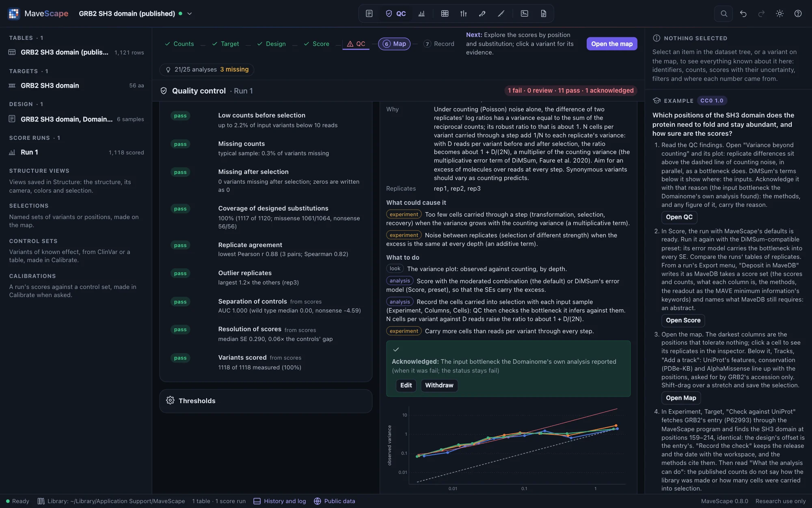Select Run 1 in Score runs

76,152
